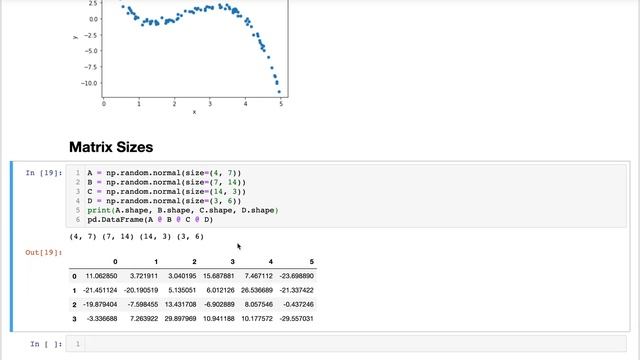
Task: Click cell value -21.451124
Action: tap(100, 291)
